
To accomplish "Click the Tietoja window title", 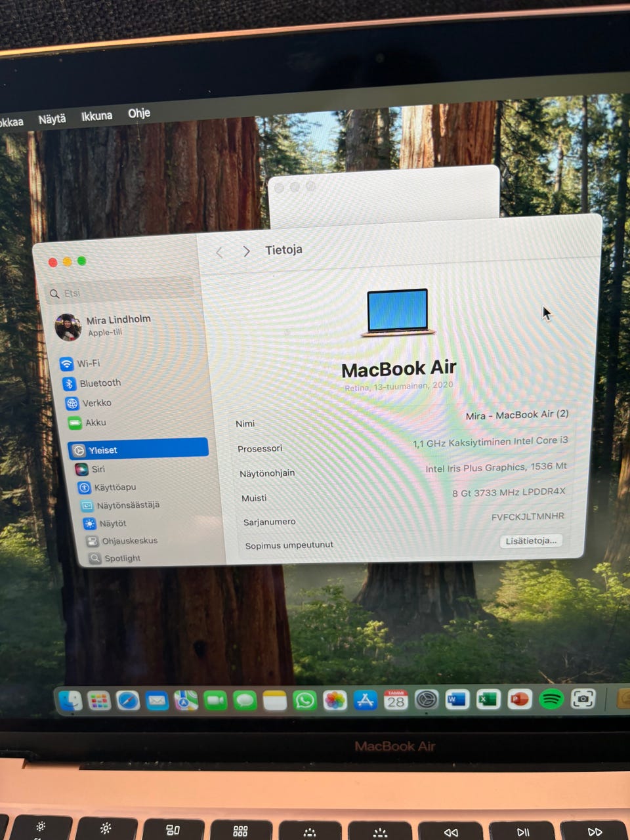I will point(283,250).
